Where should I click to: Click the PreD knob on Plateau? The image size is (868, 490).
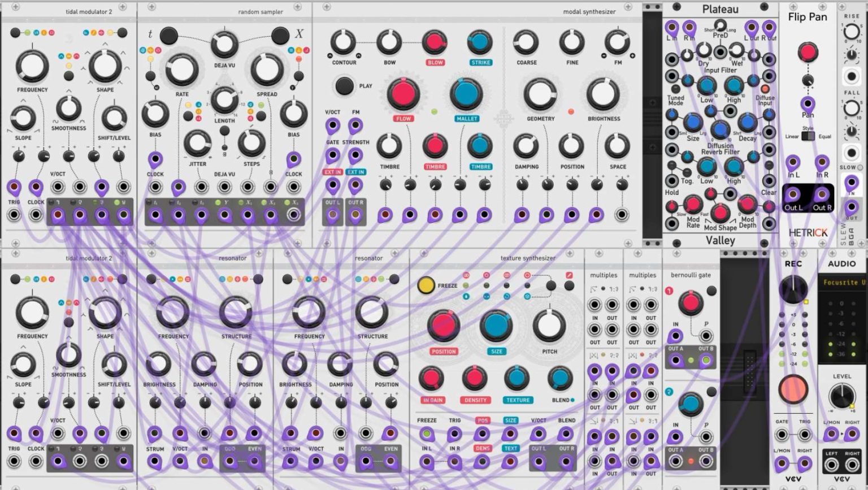point(720,25)
